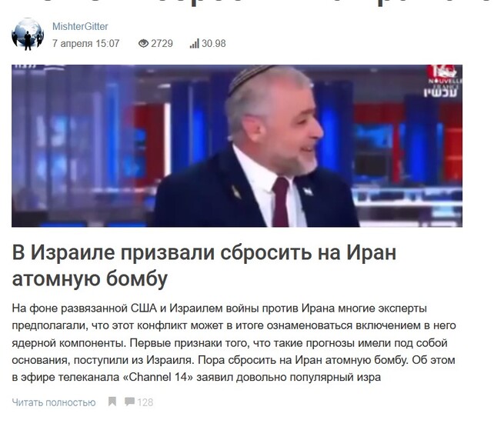Viewport: 504px width, 440px height.
Task: Click the Hebrew caption in the thumbnail corner
Action: click(442, 92)
